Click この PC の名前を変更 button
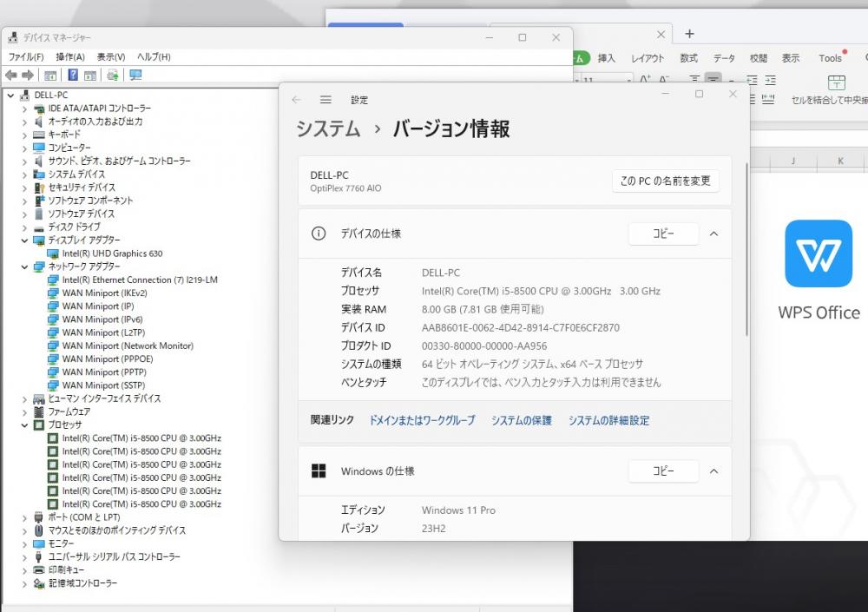The width and height of the screenshot is (868, 612). (666, 181)
